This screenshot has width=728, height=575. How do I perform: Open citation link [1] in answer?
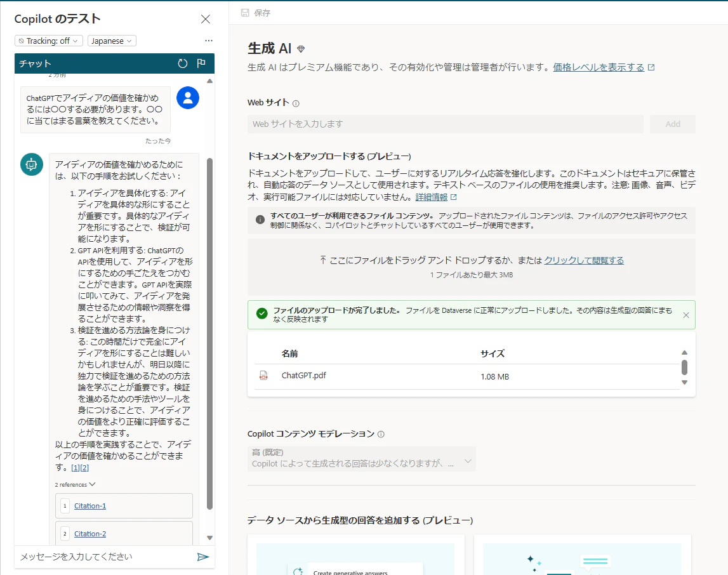[76, 468]
